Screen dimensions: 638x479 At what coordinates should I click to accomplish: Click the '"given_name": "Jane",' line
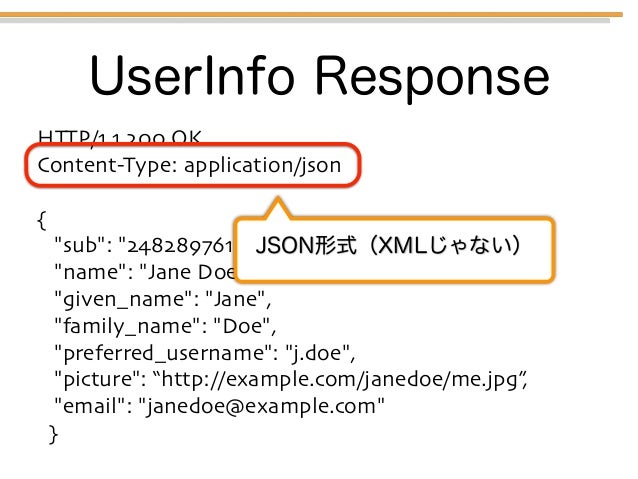click(163, 300)
